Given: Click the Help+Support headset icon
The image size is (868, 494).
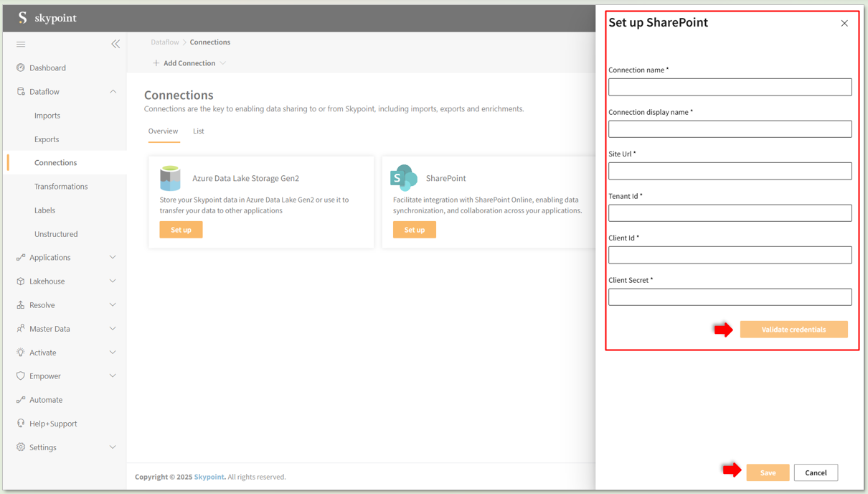Looking at the screenshot, I should pos(21,424).
